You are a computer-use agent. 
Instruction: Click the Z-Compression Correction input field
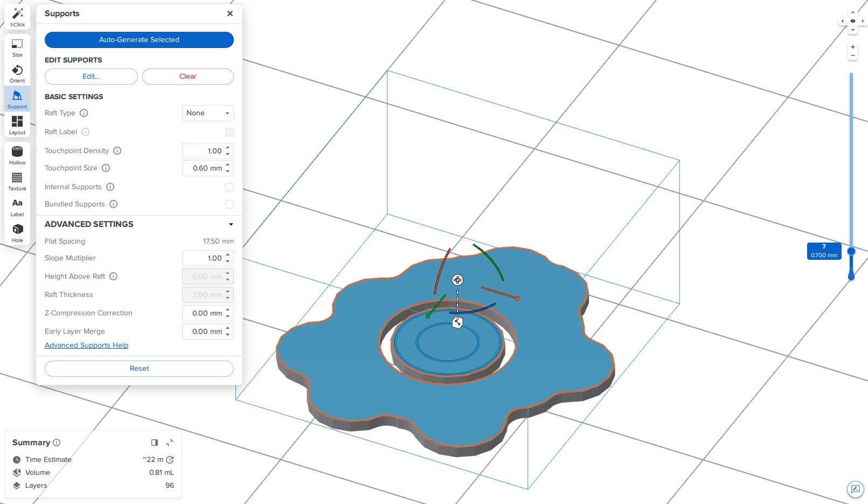point(208,313)
